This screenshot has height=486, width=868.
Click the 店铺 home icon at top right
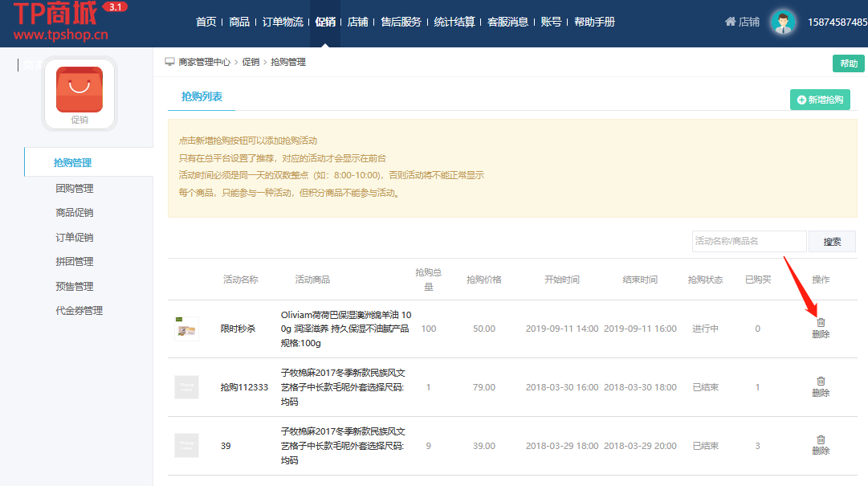tap(730, 22)
